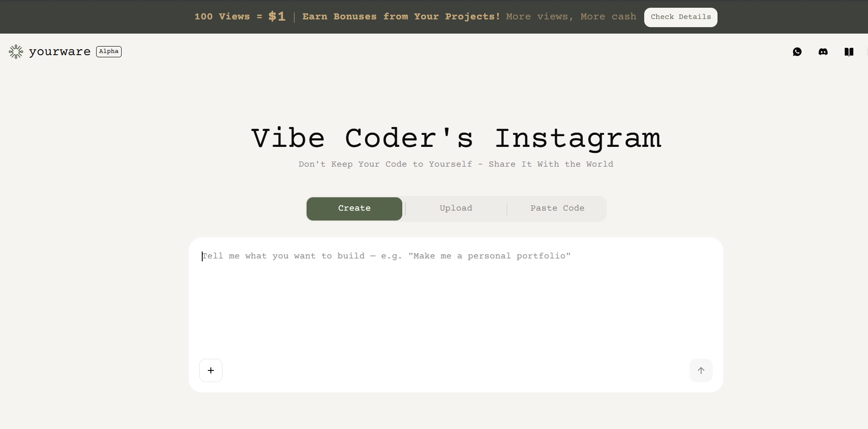This screenshot has height=429, width=868.
Task: Click the plus attachment button
Action: pyautogui.click(x=211, y=370)
